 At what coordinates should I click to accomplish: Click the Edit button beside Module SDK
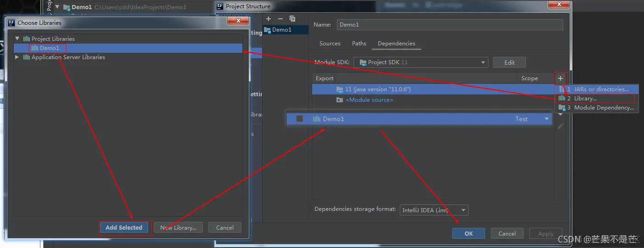[510, 62]
